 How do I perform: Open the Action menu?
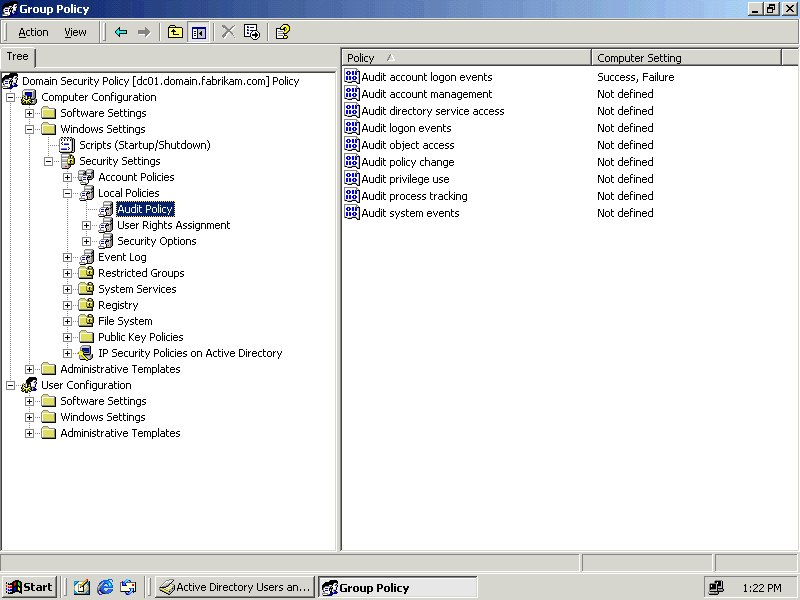click(33, 32)
